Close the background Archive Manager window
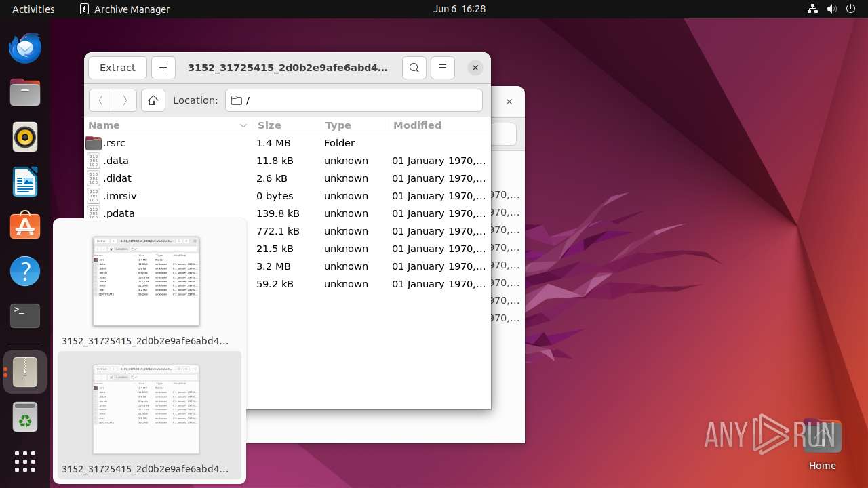The height and width of the screenshot is (488, 868). coord(509,102)
